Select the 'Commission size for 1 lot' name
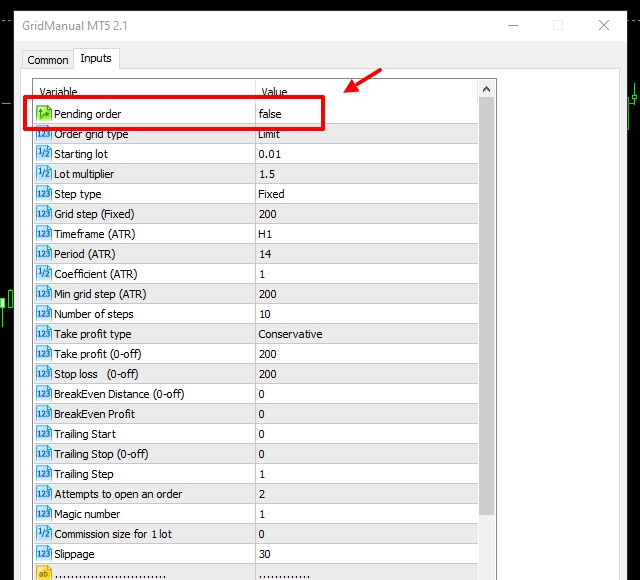640x580 pixels. pos(113,534)
